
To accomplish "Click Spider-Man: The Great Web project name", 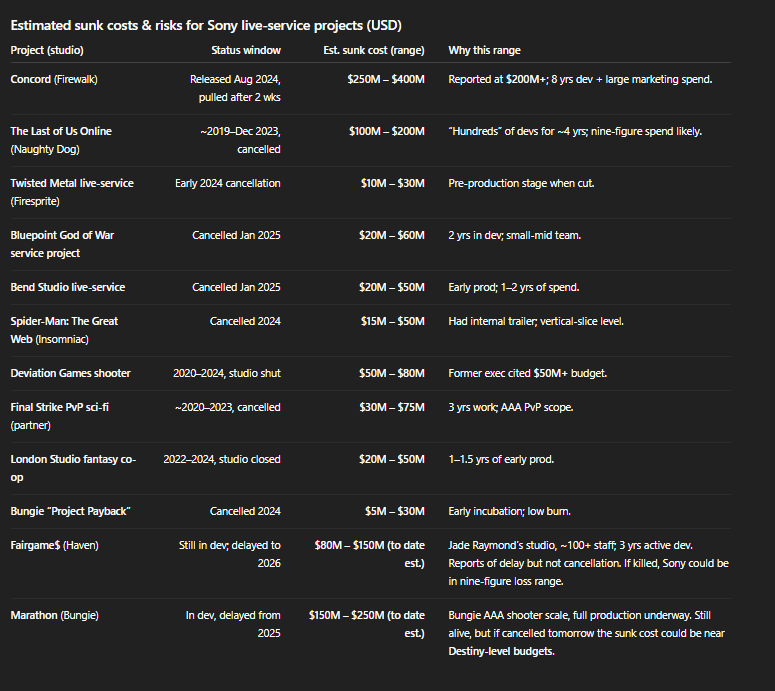I will click(64, 330).
